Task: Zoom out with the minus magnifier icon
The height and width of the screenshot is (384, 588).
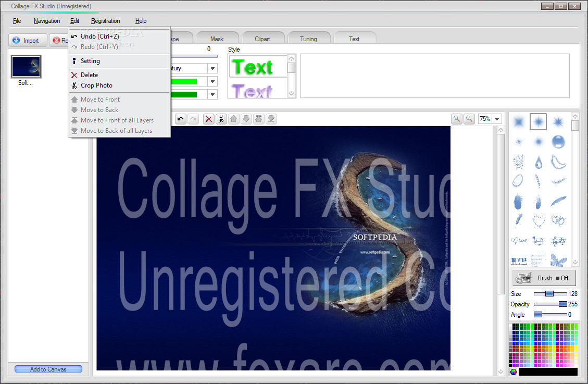Action: pos(469,119)
